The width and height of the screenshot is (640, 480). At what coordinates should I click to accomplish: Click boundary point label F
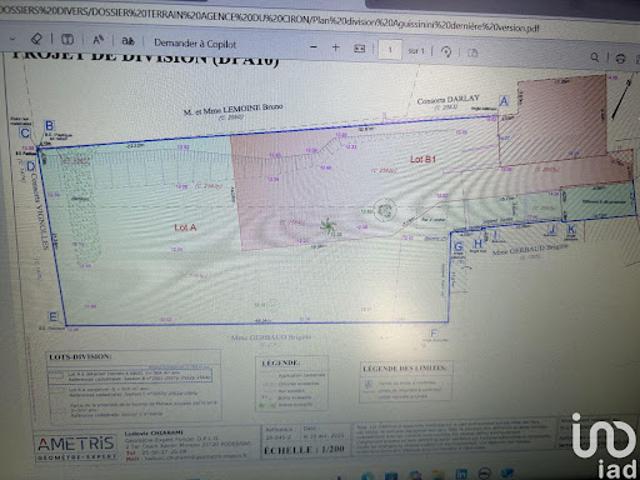click(433, 333)
